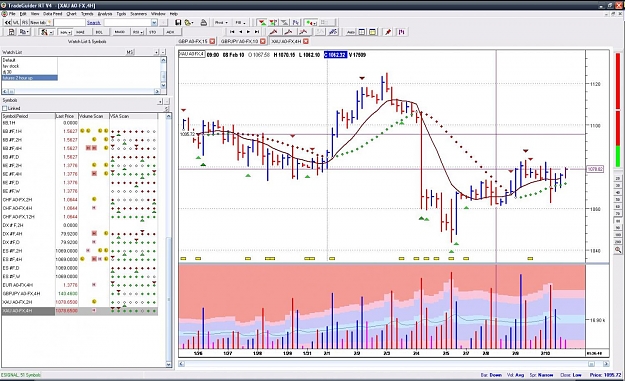Click the red pushpin icon

(x=388, y=32)
